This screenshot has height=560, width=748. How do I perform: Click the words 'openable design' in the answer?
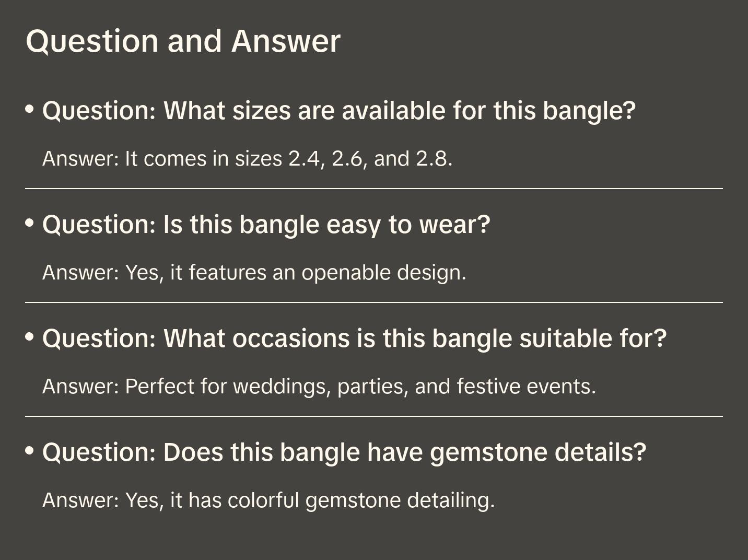click(383, 273)
